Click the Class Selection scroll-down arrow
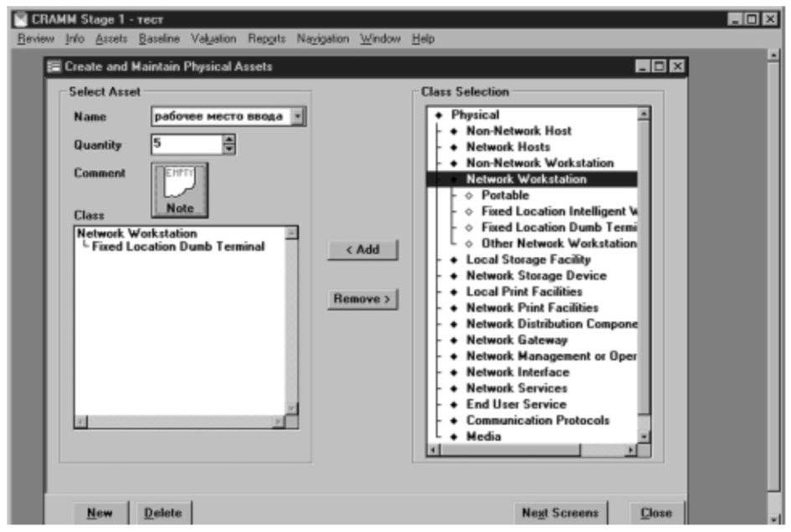Viewport: 791px width, 532px height. (644, 437)
